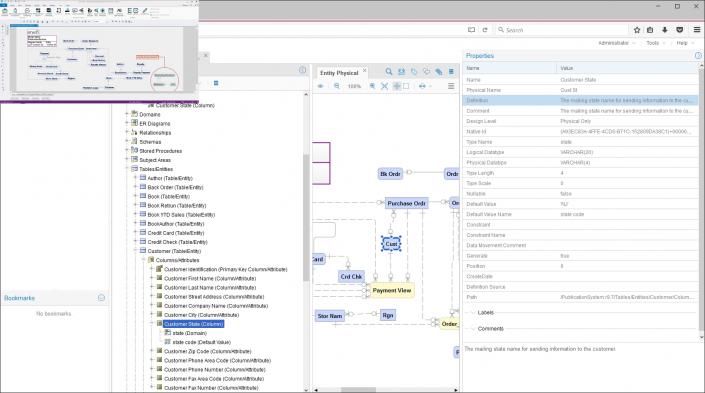Image resolution: width=705 pixels, height=393 pixels.
Task: Click the Payment View entity in diagram
Action: (x=392, y=290)
